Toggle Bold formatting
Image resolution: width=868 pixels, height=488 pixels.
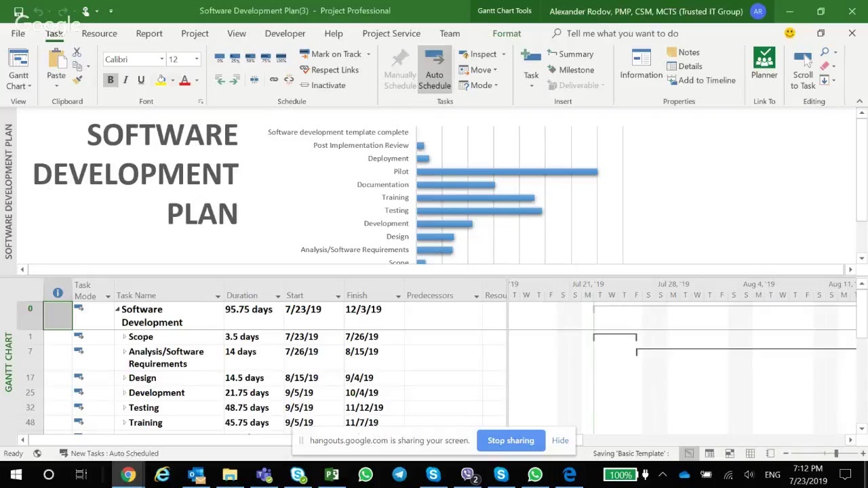tap(110, 80)
